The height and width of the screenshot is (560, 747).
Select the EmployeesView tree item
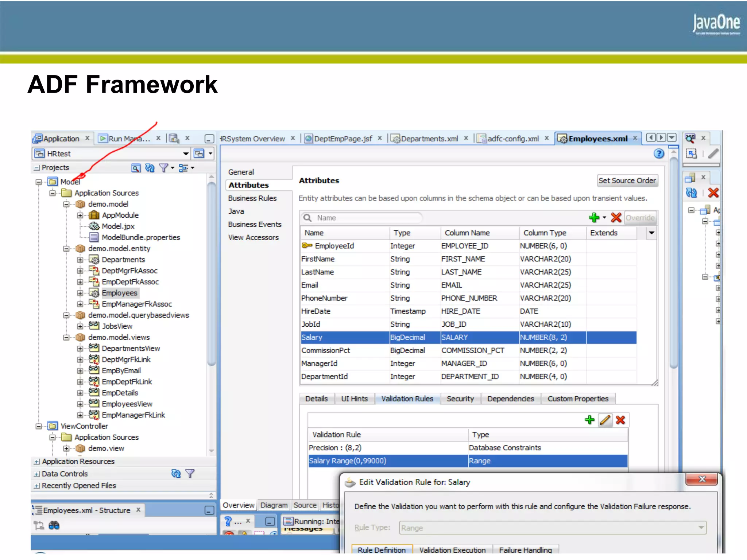[x=127, y=404]
